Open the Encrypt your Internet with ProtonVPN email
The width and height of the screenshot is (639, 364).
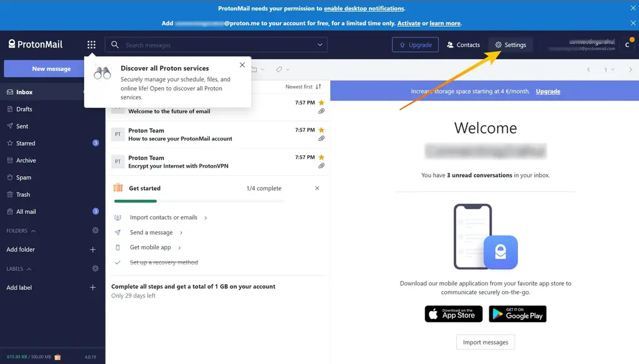(x=218, y=161)
